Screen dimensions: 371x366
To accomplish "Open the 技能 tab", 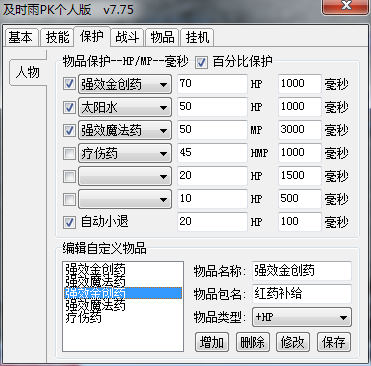I will [57, 37].
